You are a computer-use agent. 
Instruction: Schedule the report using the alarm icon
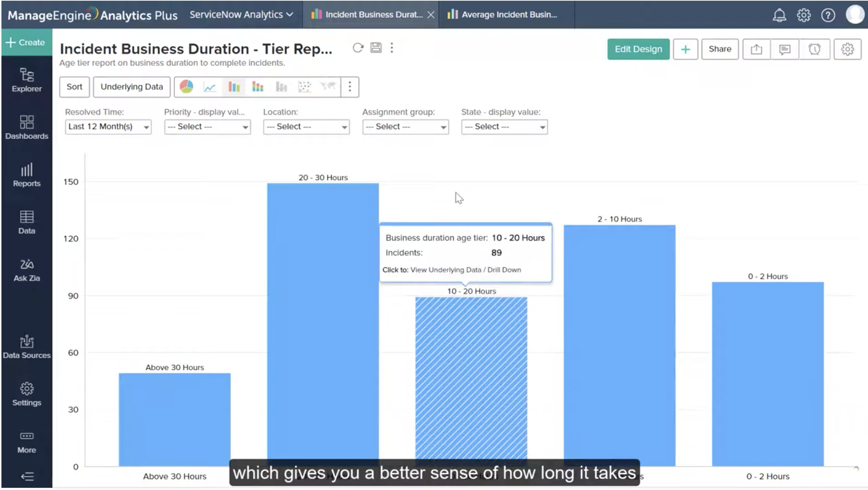coord(814,49)
